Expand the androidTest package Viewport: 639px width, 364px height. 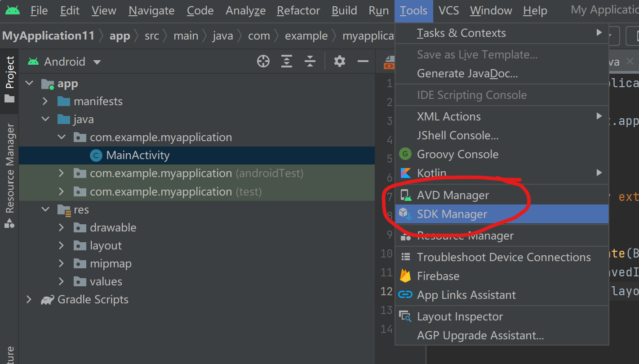[x=62, y=173]
